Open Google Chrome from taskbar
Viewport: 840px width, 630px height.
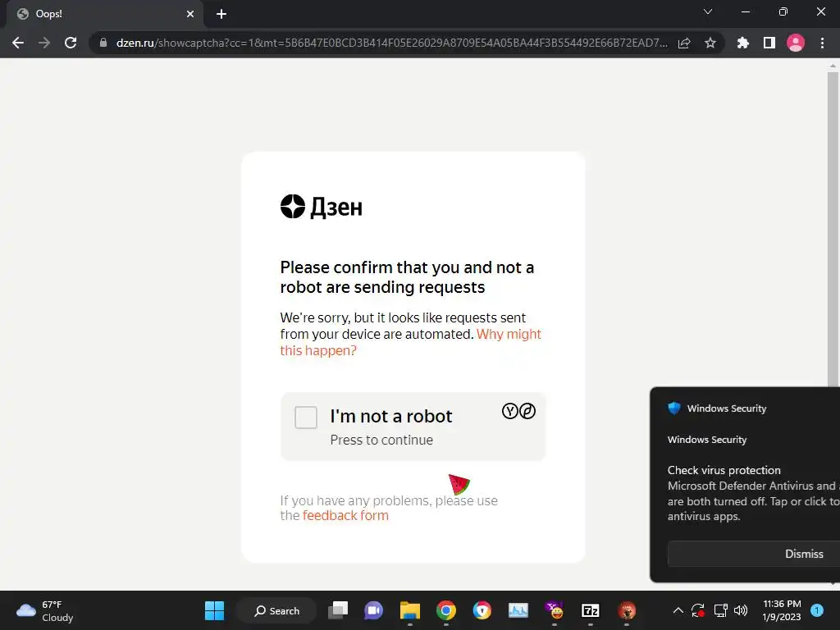[445, 610]
